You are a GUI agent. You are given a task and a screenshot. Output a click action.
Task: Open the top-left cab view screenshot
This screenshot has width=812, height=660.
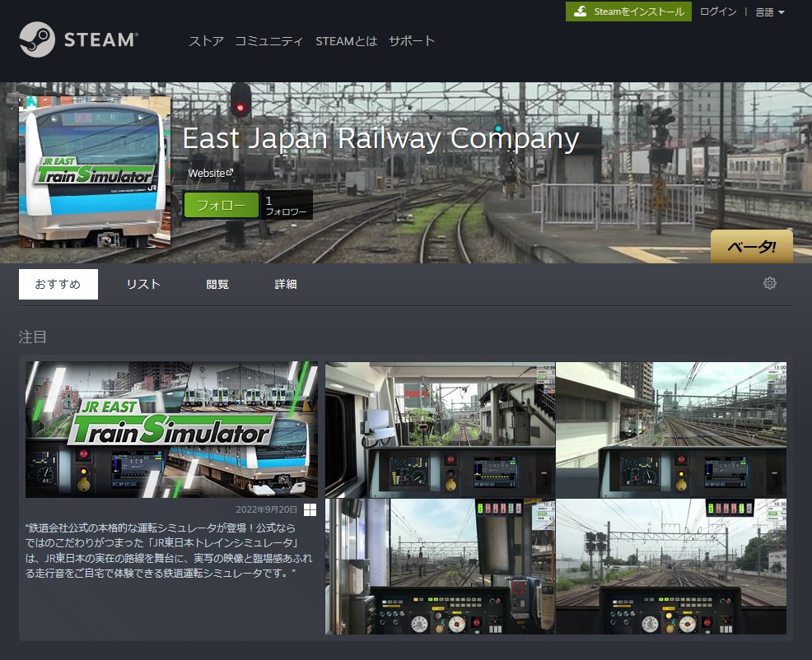(440, 430)
